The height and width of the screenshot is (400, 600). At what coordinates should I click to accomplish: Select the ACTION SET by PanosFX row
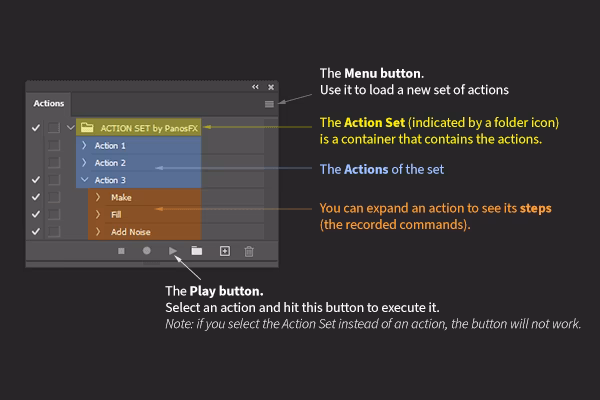pos(139,128)
